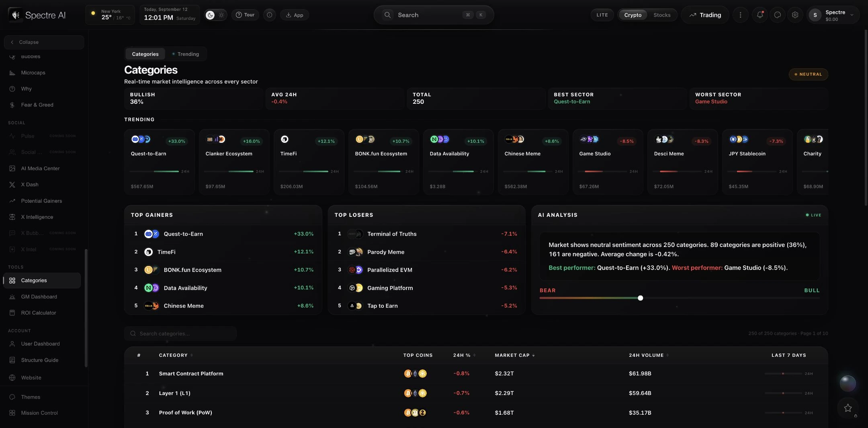868x428 pixels.
Task: Open ROI Calculator icon
Action: pos(12,313)
